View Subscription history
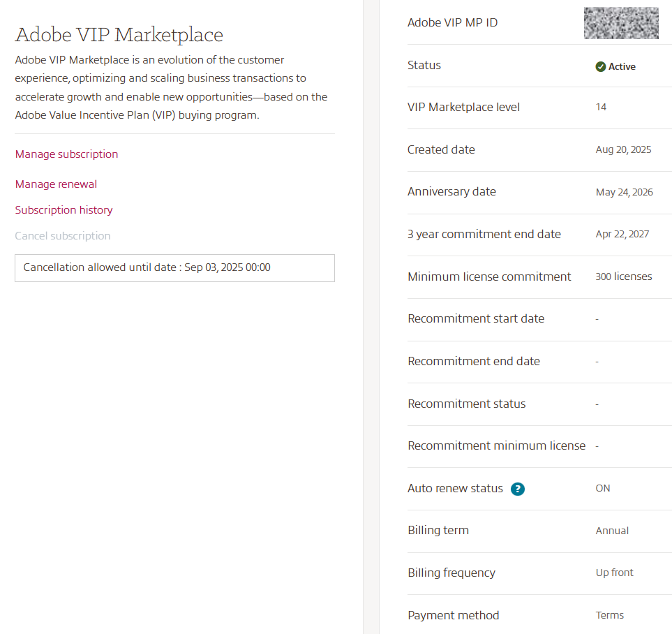Viewport: 672px width, 634px height. coord(64,210)
